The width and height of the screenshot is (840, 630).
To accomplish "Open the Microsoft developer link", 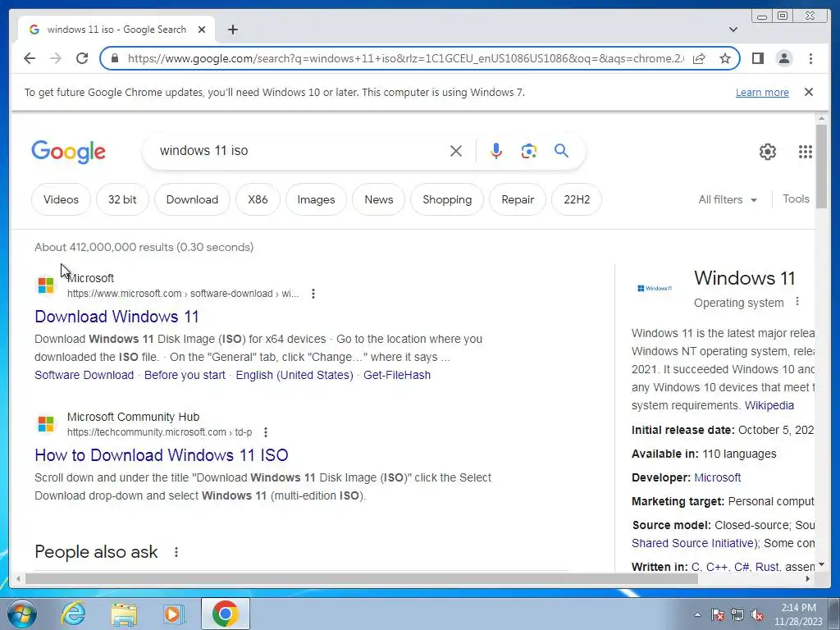I will [x=717, y=477].
